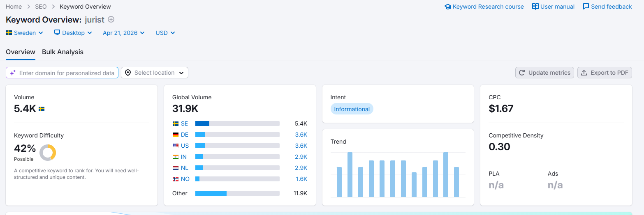Open the Apr 21, 2026 date picker
The height and width of the screenshot is (215, 644).
(123, 33)
